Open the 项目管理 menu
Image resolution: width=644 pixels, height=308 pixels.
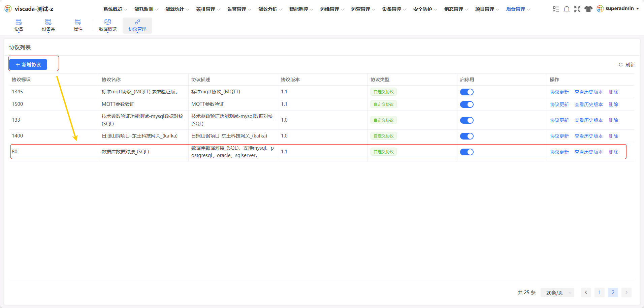pyautogui.click(x=487, y=9)
